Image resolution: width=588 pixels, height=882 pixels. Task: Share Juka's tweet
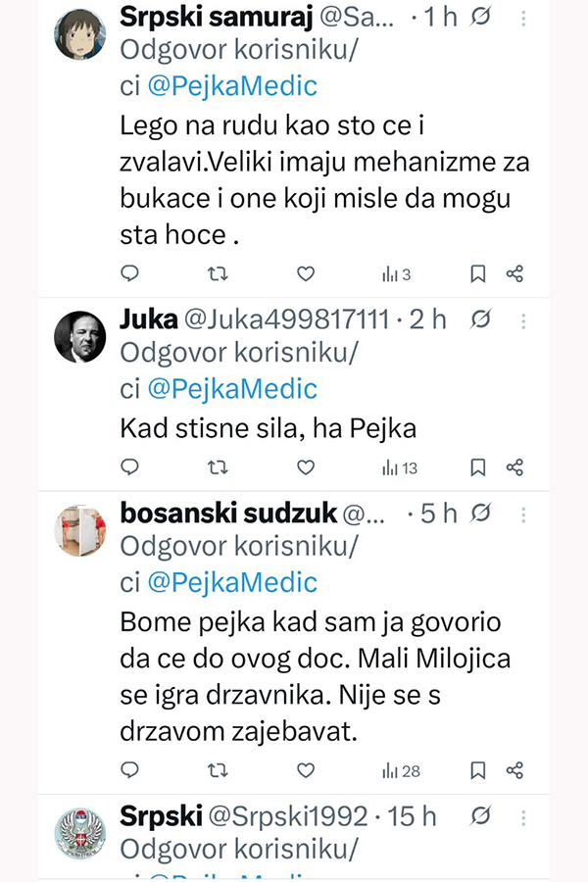[x=514, y=467]
